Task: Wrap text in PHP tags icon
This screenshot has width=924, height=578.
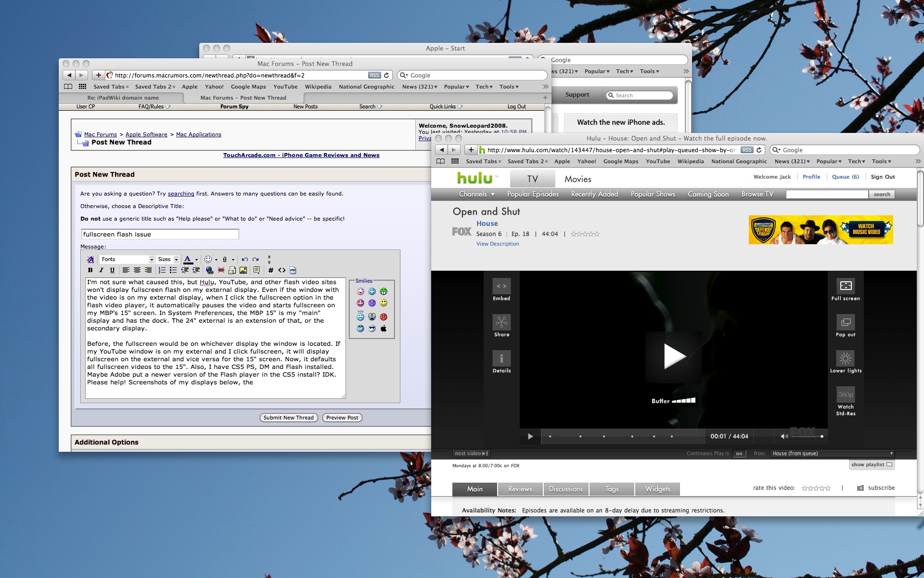Action: (x=293, y=270)
